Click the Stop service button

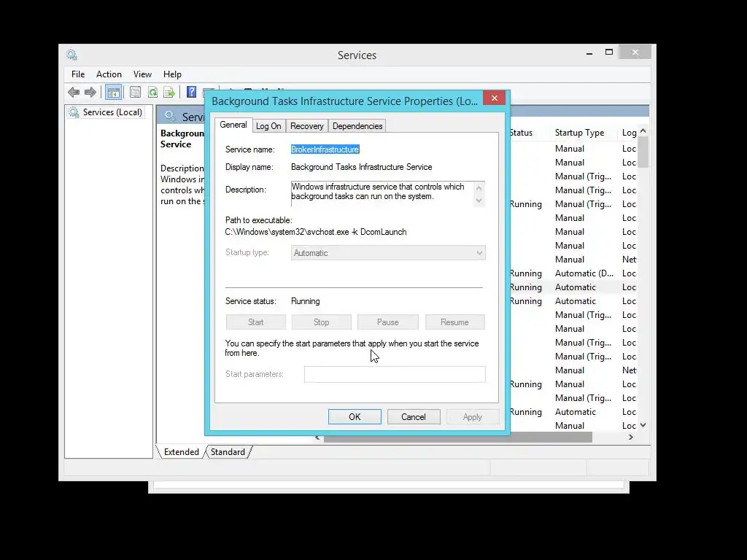(x=321, y=322)
